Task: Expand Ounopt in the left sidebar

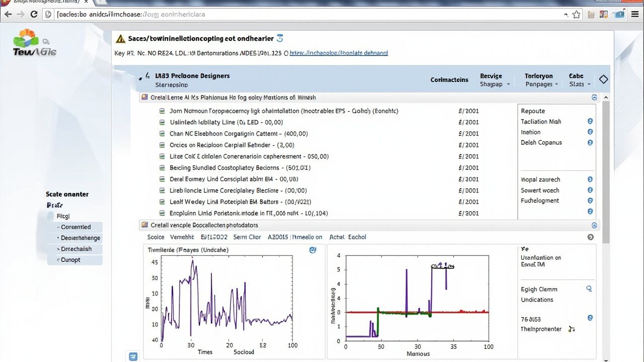Action: [75, 260]
